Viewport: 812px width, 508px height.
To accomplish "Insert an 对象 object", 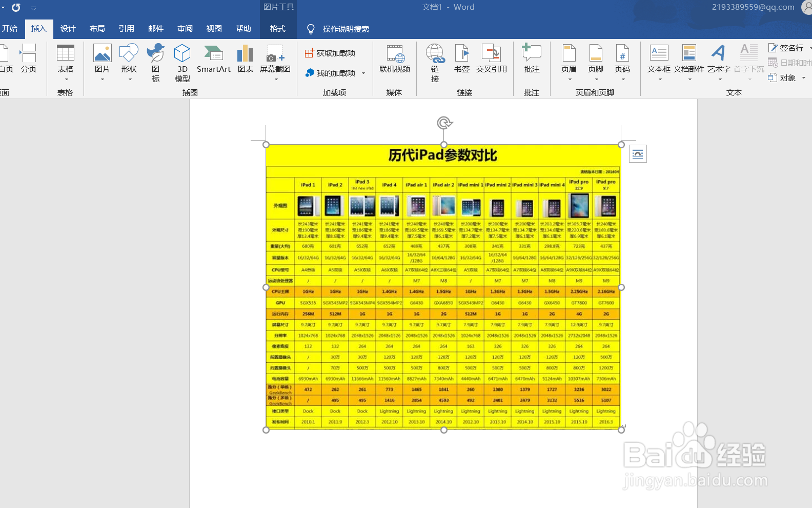I will (782, 78).
